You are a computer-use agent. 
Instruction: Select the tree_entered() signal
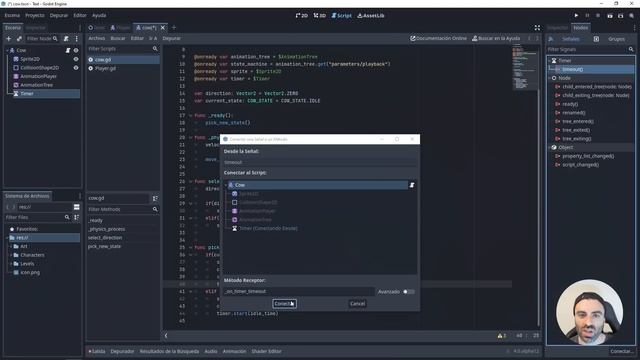click(x=578, y=122)
